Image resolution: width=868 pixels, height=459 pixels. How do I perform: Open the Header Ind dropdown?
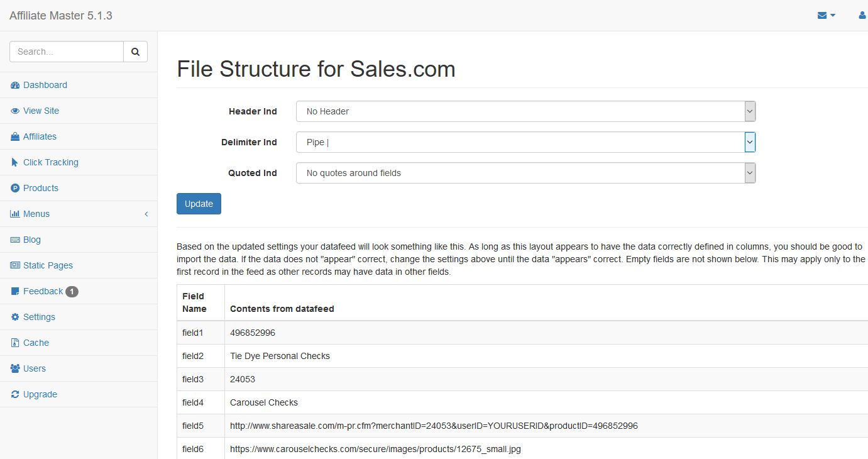pyautogui.click(x=525, y=111)
